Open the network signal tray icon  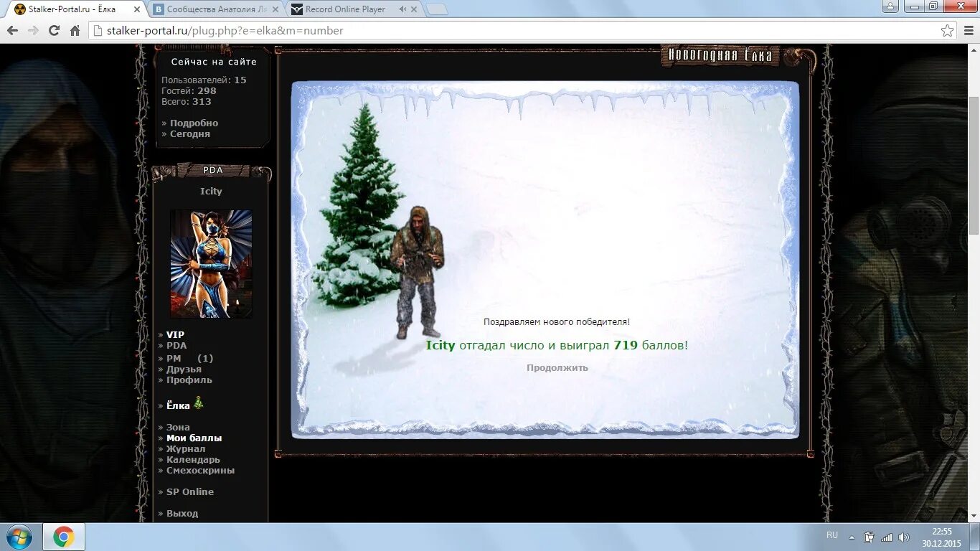[887, 537]
